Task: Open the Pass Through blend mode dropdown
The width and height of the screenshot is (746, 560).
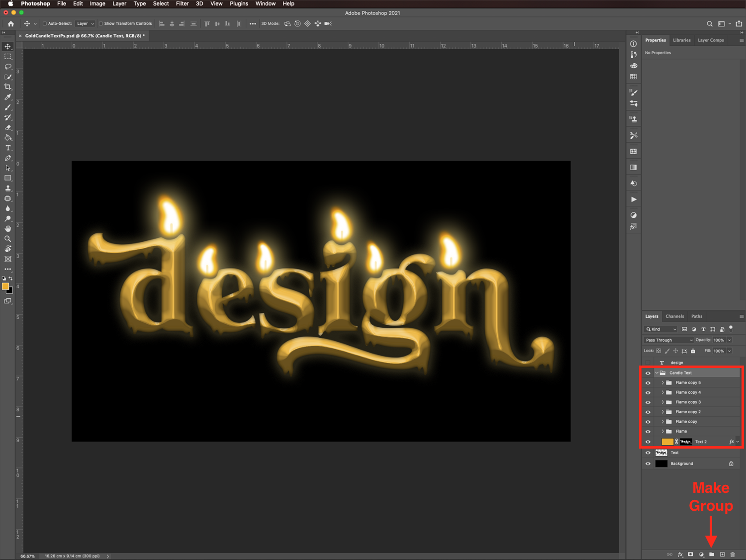Action: tap(668, 340)
